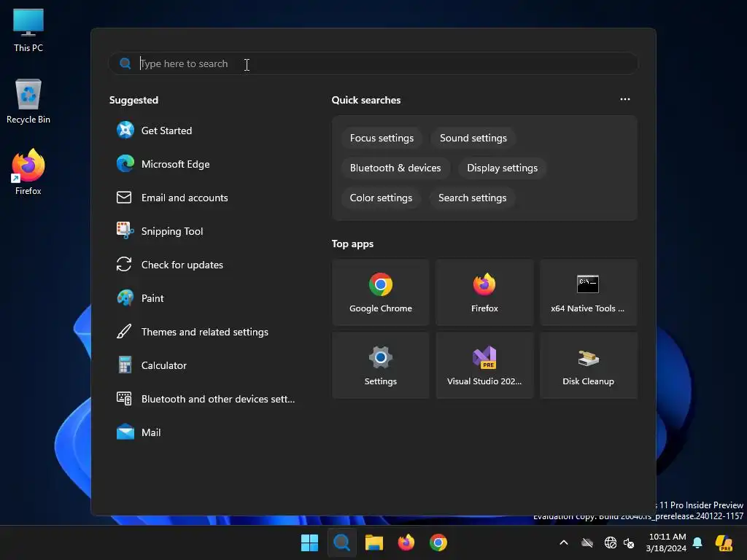Image resolution: width=747 pixels, height=560 pixels.
Task: Click the muted volume icon in tray
Action: click(x=629, y=542)
